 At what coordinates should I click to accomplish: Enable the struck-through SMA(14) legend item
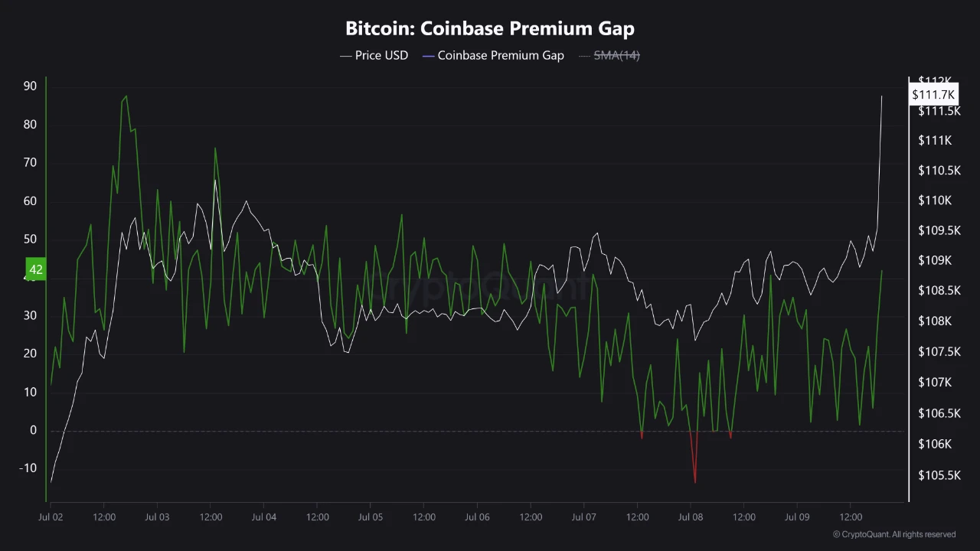click(616, 55)
